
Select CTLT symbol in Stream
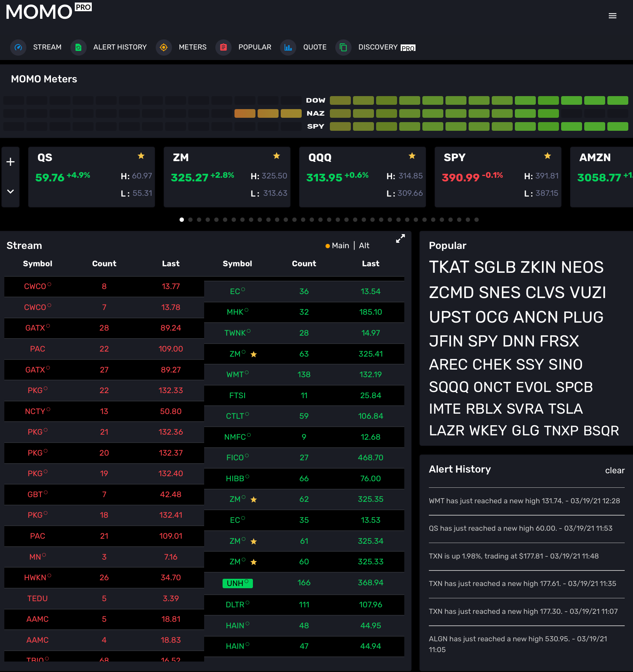pyautogui.click(x=237, y=416)
